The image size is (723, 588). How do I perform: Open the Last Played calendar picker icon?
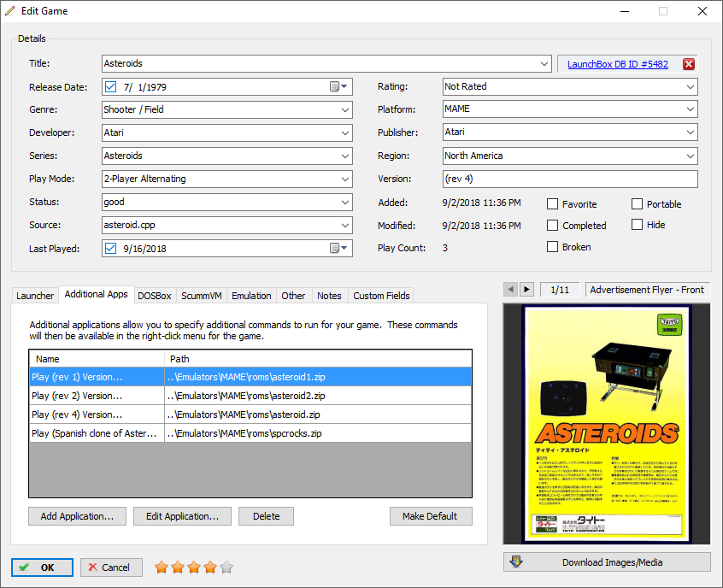(338, 248)
